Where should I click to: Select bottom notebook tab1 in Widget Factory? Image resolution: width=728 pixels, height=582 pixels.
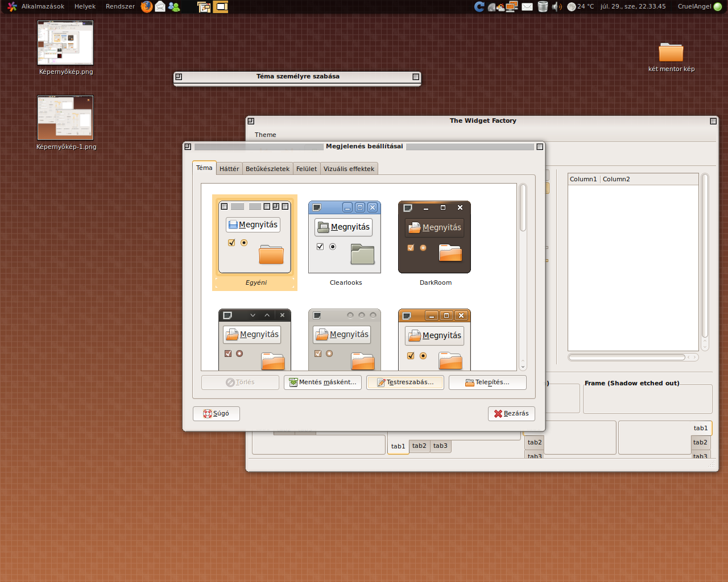pyautogui.click(x=398, y=447)
